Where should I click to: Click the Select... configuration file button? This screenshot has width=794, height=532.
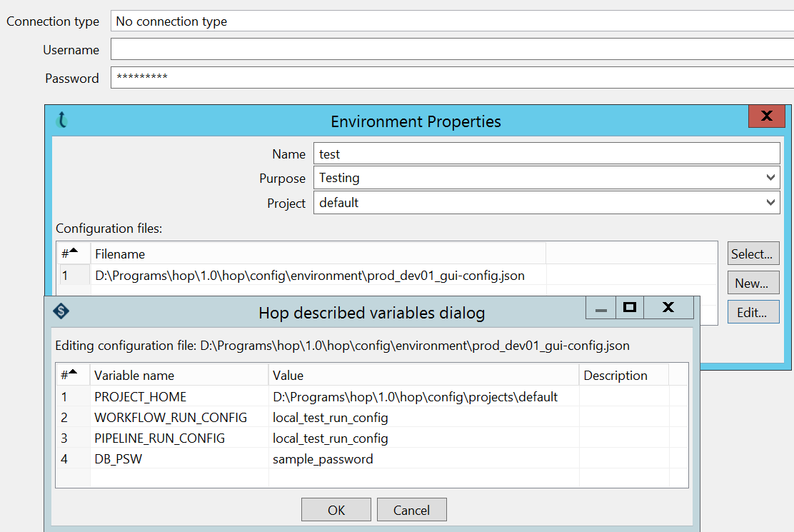pyautogui.click(x=753, y=254)
